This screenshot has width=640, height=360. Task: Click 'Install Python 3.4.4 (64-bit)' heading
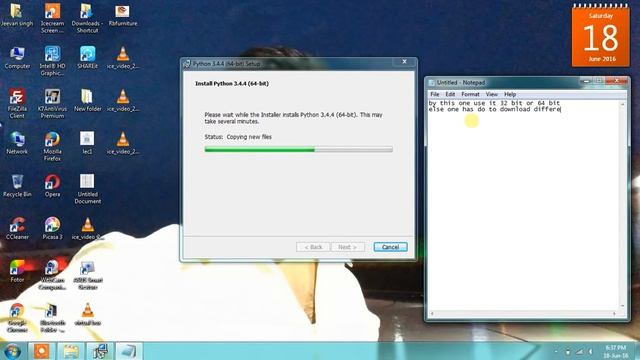click(x=232, y=84)
